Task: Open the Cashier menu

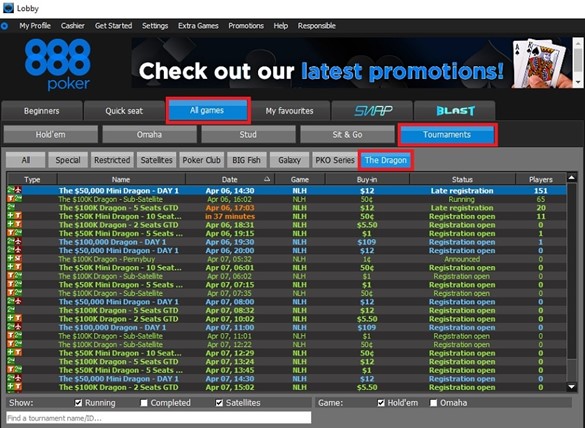Action: pyautogui.click(x=73, y=26)
